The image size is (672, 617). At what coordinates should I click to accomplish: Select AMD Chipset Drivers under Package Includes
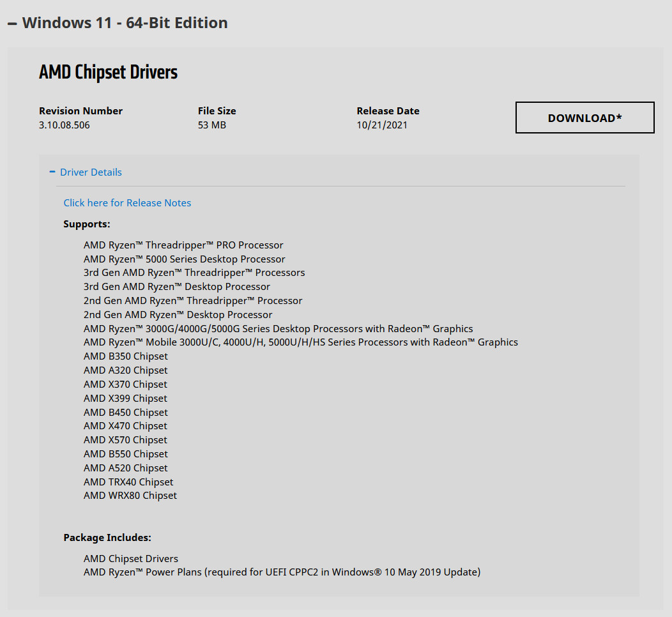point(131,559)
